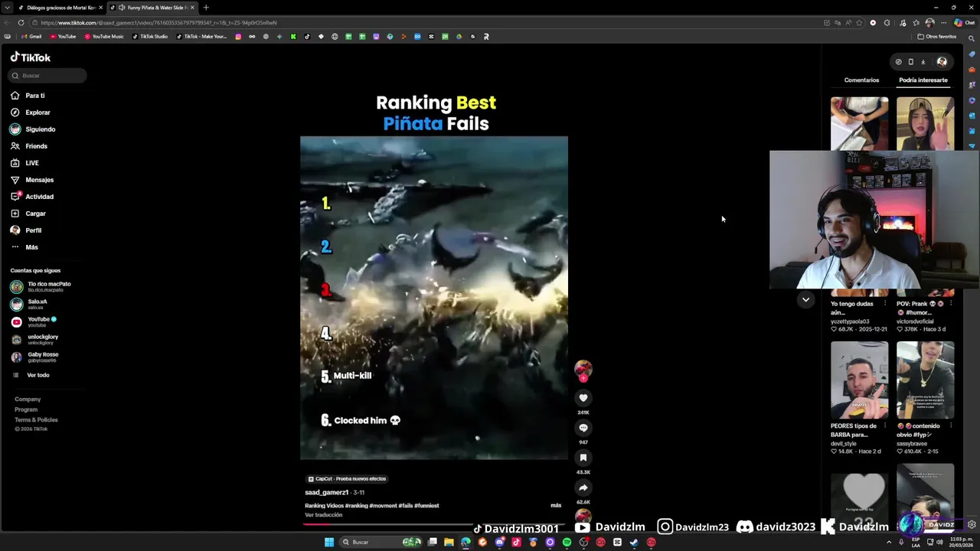
Task: Open Tío rico macPato account
Action: point(41,286)
